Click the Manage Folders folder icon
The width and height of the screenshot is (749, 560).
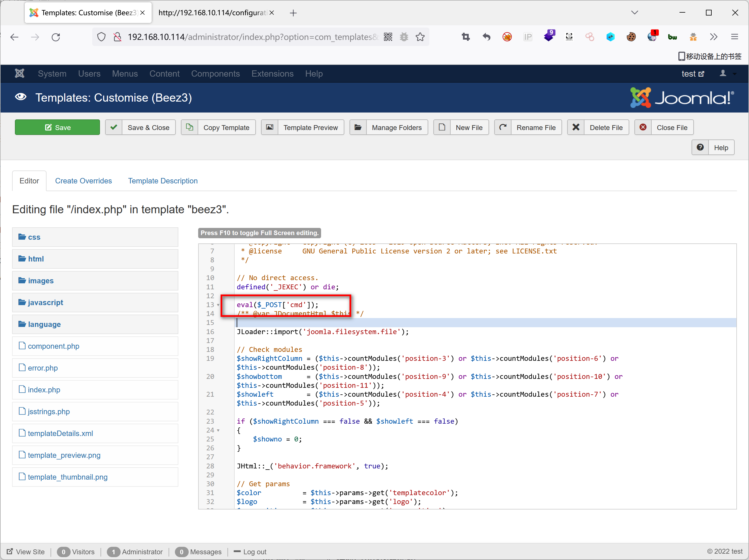(x=358, y=127)
